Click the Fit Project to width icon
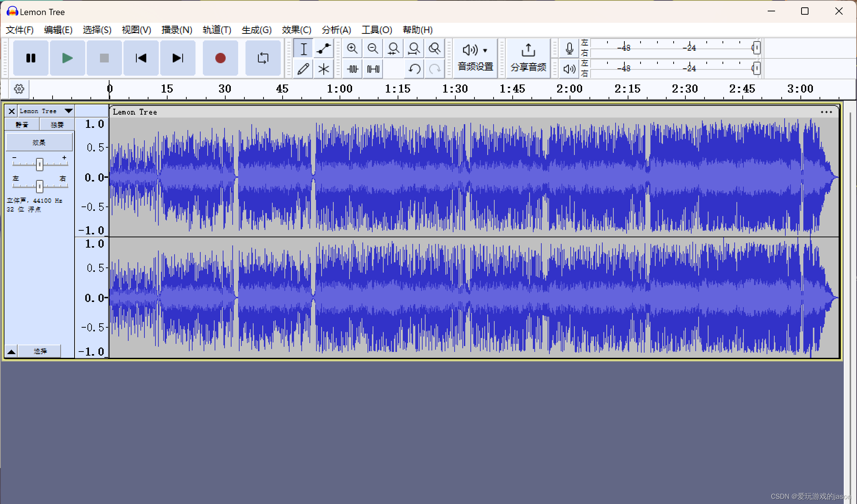This screenshot has height=504, width=857. (414, 48)
